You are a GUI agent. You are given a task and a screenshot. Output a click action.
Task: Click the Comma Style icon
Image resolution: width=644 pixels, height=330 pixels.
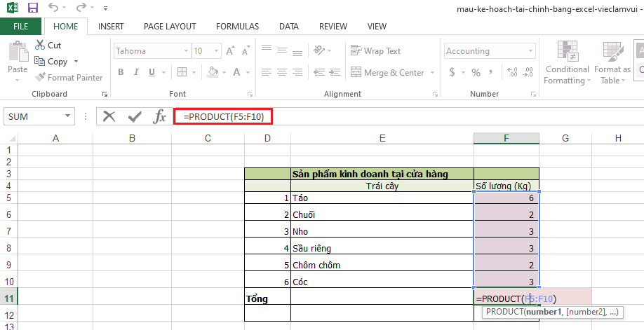click(491, 72)
